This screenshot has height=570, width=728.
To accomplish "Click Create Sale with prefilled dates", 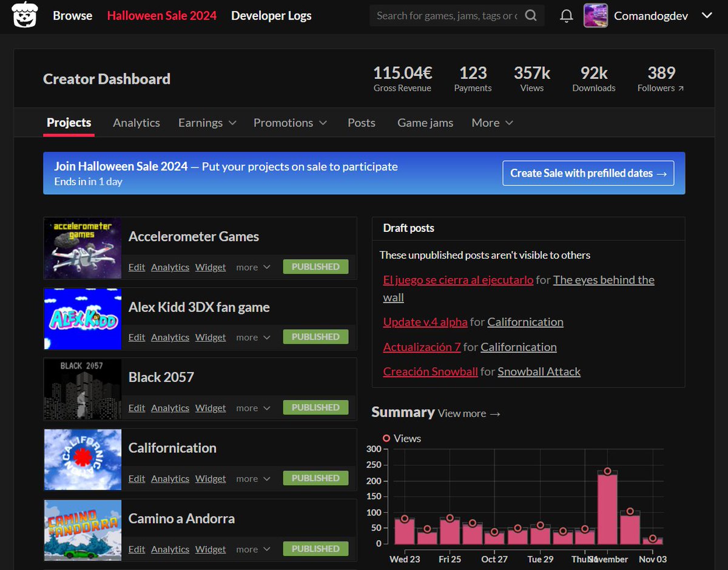I will click(588, 173).
